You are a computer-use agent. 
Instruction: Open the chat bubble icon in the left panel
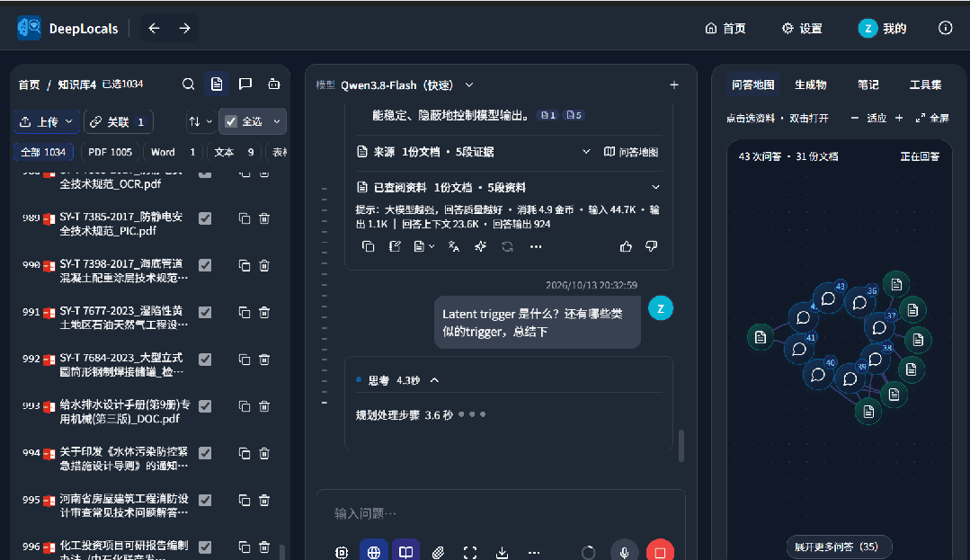click(245, 84)
